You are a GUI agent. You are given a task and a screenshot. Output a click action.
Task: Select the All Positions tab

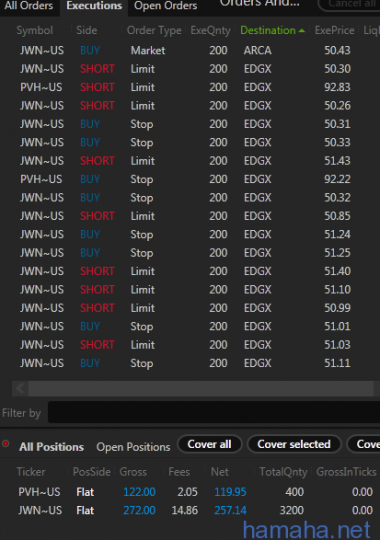[51, 447]
